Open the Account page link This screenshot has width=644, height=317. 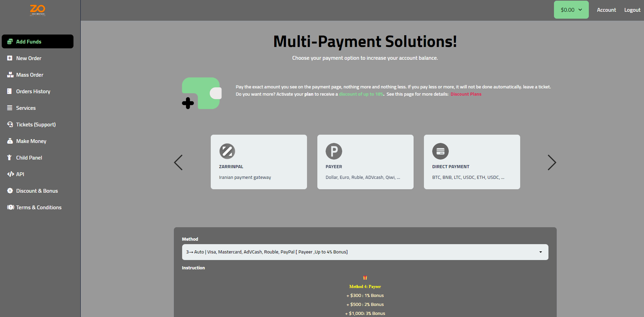coord(606,10)
